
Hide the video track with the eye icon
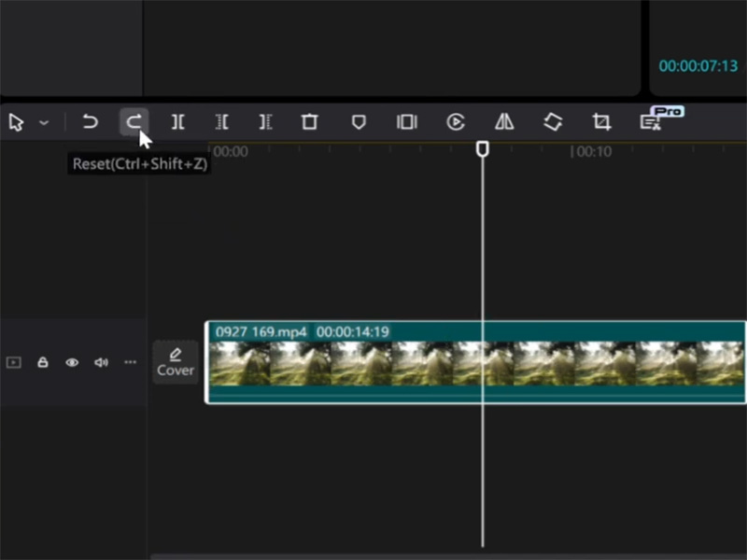tap(72, 363)
